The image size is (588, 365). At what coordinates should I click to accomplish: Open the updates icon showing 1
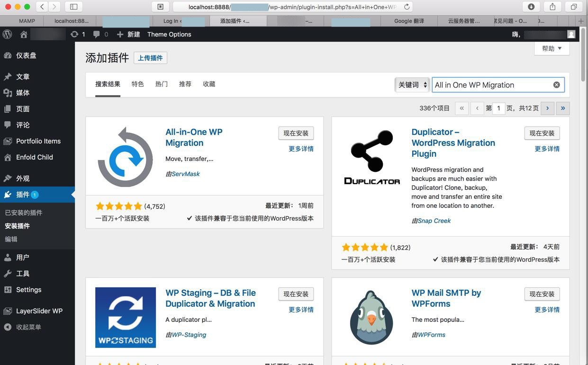(78, 34)
